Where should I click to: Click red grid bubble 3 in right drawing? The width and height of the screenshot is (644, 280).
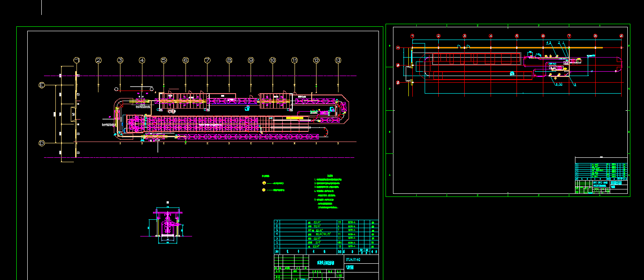pyautogui.click(x=465, y=36)
